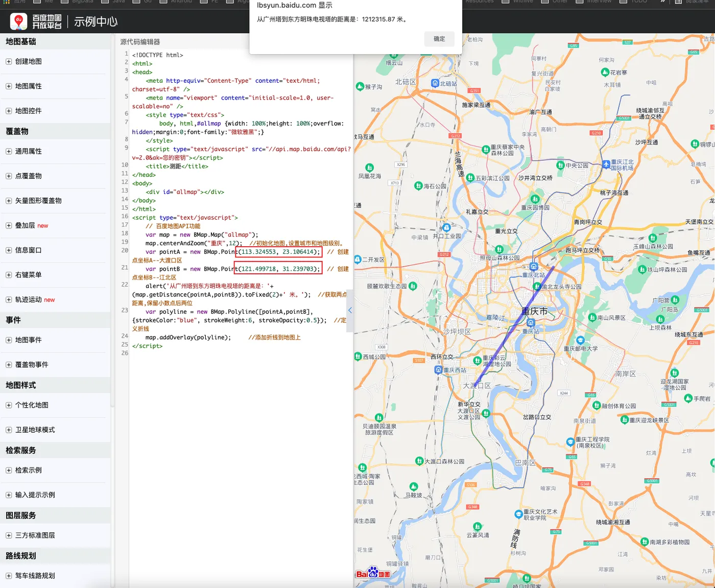Image resolution: width=715 pixels, height=588 pixels.
Task: Click the 南山风景区 marker icon
Action: pyautogui.click(x=592, y=317)
